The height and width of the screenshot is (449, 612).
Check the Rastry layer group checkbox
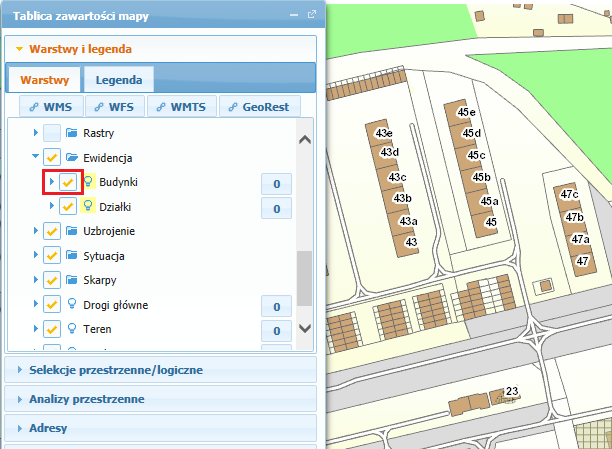coord(52,133)
